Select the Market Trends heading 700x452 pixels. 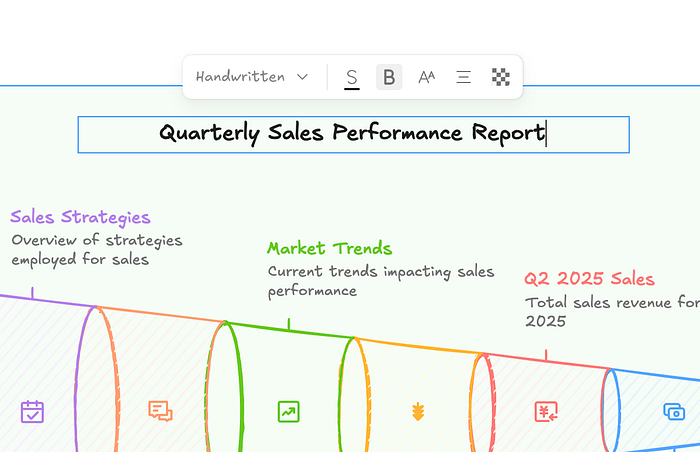pos(329,248)
